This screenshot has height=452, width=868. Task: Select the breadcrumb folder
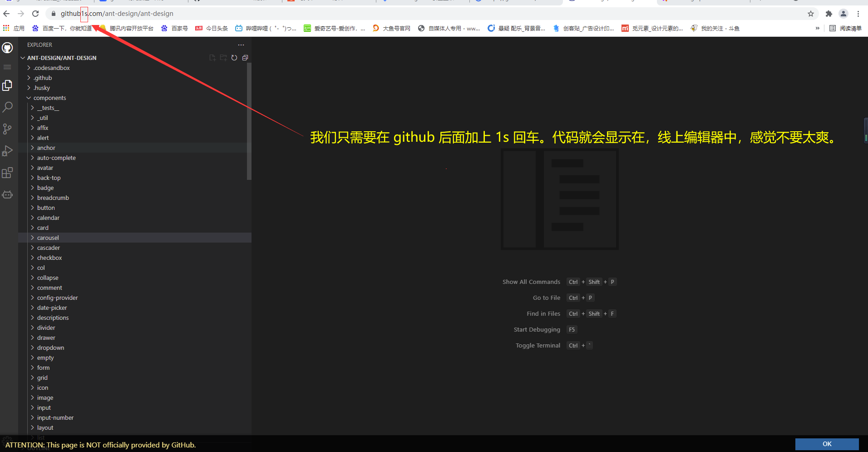pyautogui.click(x=135, y=198)
